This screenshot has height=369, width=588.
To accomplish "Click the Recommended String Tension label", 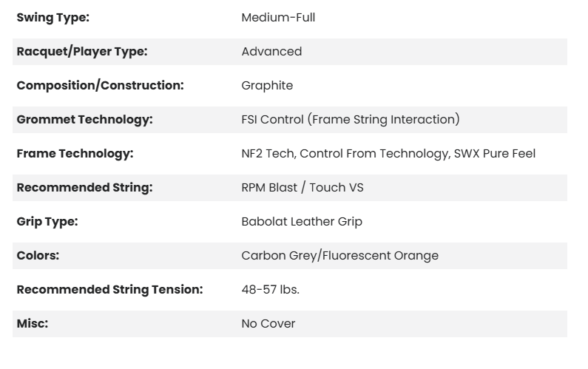I will (x=109, y=290).
